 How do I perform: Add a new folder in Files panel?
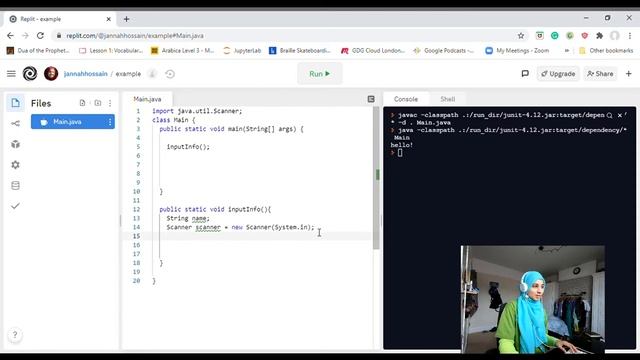(x=98, y=103)
